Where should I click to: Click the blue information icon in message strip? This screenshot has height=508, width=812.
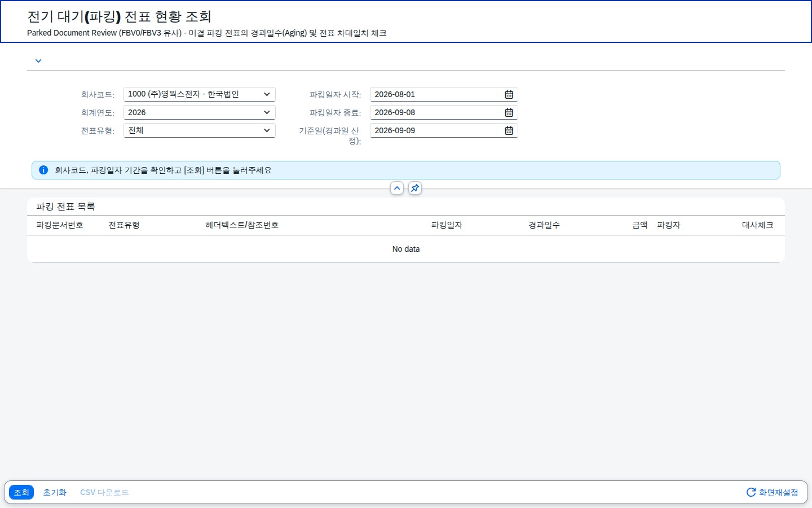point(43,170)
